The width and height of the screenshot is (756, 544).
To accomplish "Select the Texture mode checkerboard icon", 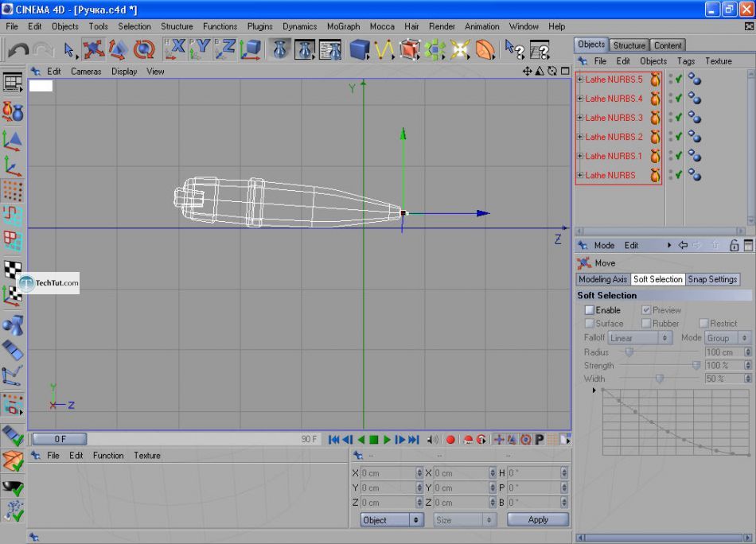I will pyautogui.click(x=13, y=268).
